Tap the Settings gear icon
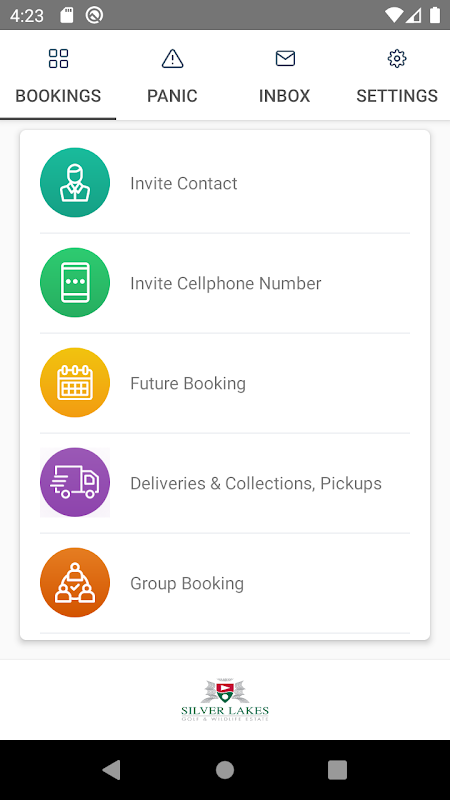Screen dimensions: 450x800 pos(397,58)
